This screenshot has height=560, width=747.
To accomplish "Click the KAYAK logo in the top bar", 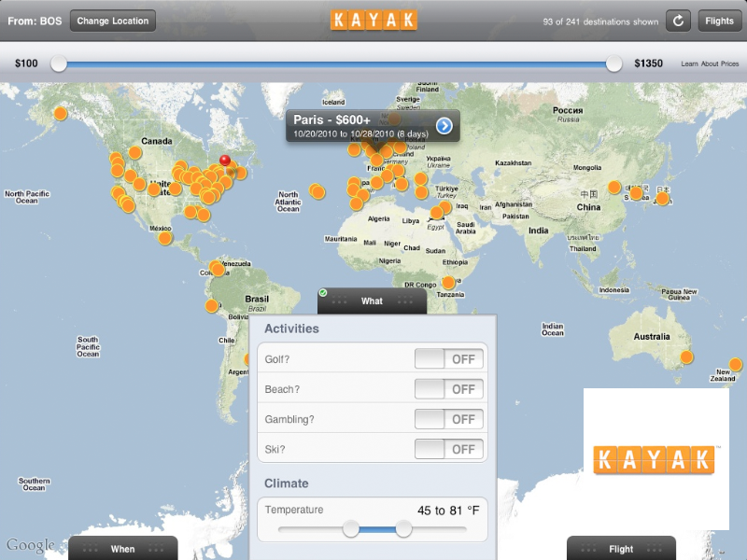I will click(x=373, y=21).
